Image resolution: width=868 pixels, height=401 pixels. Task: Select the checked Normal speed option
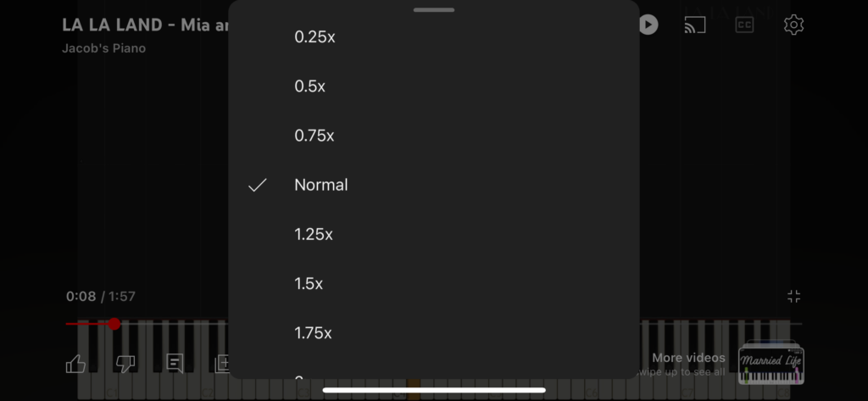pos(433,185)
